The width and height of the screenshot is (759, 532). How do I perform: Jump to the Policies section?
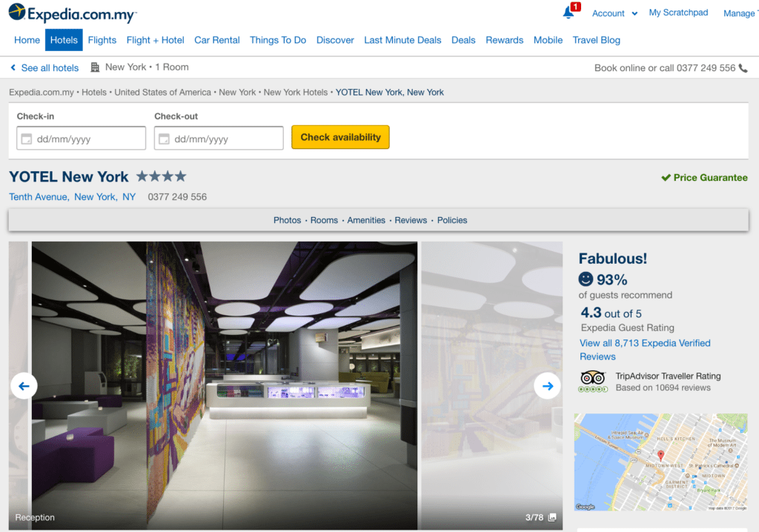tap(452, 220)
